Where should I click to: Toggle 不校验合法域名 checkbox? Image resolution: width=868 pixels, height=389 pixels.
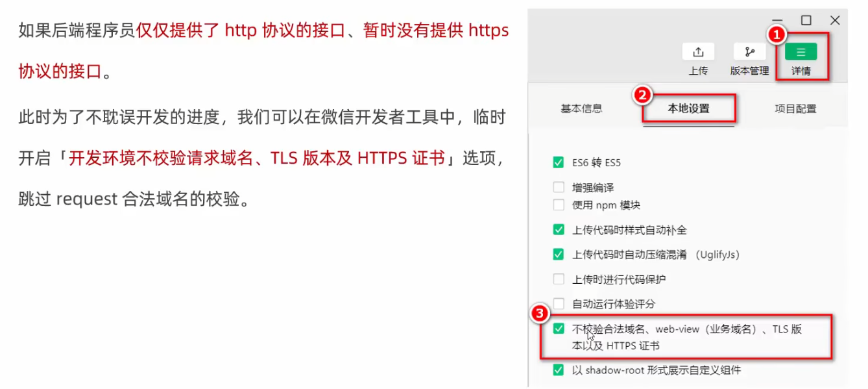coord(559,329)
